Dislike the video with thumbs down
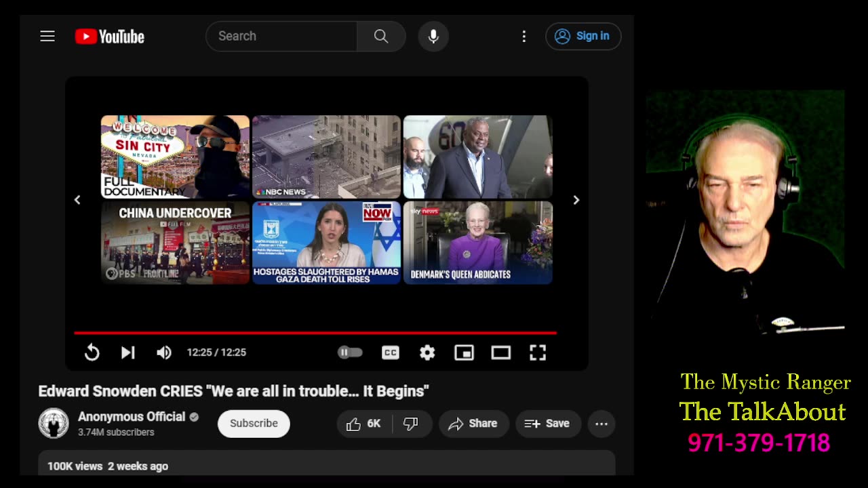The image size is (868, 488). 411,424
